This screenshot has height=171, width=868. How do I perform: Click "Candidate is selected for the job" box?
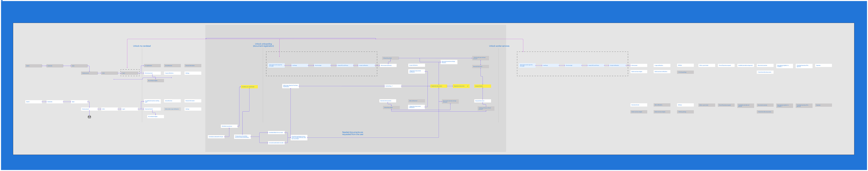coord(216,137)
